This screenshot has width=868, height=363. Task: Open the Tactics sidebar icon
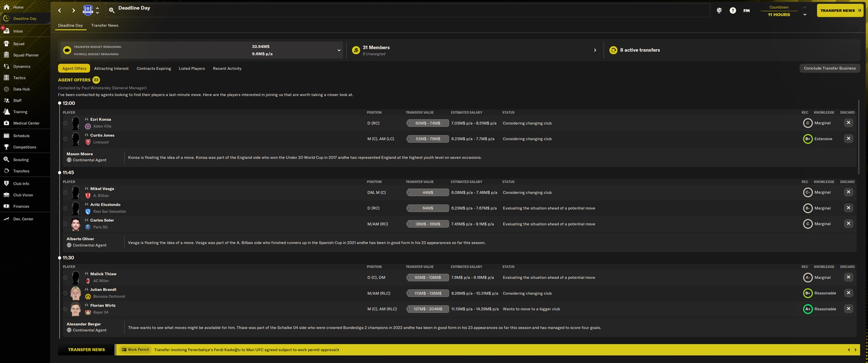click(6, 77)
